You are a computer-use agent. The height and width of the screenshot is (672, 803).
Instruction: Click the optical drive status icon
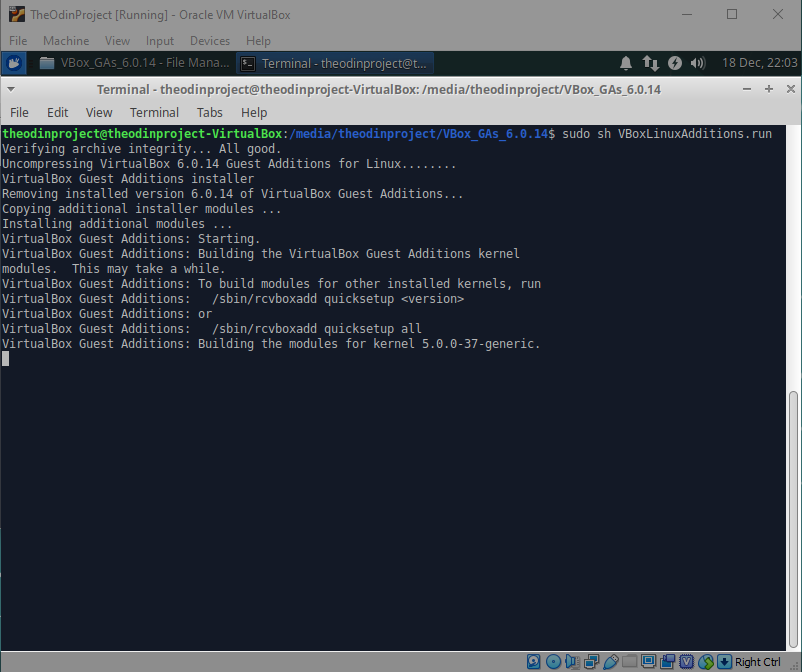(552, 662)
